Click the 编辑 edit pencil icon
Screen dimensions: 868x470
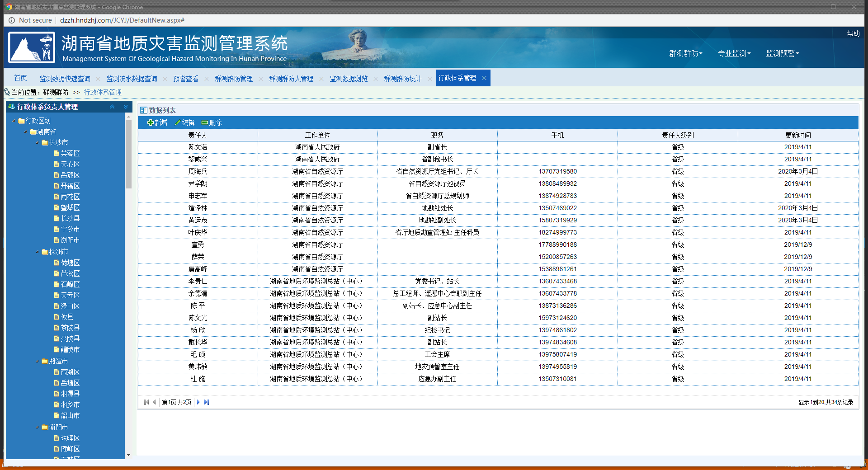click(178, 122)
